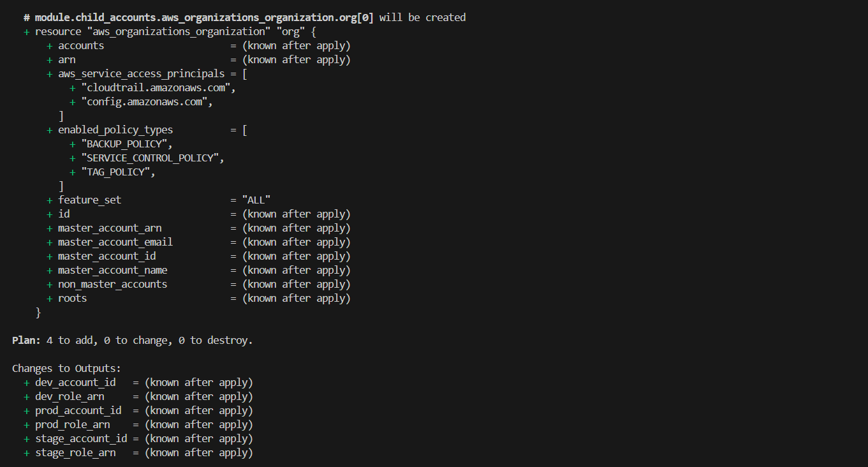Click the stage_account_id output name
Screen dimensions: 868x467
81,438
